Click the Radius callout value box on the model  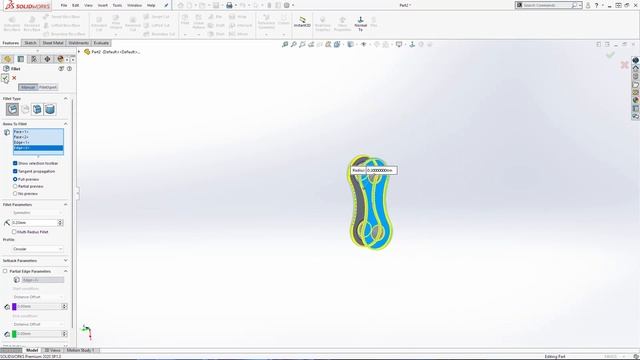tap(381, 170)
